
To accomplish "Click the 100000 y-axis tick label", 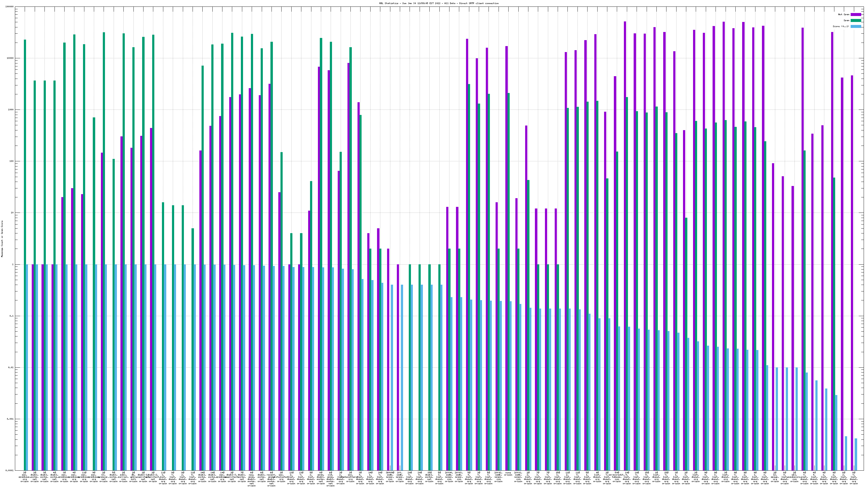I will click(x=9, y=7).
